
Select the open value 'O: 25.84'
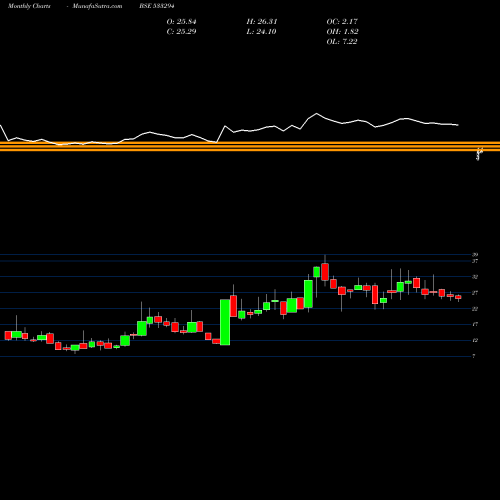181,22
